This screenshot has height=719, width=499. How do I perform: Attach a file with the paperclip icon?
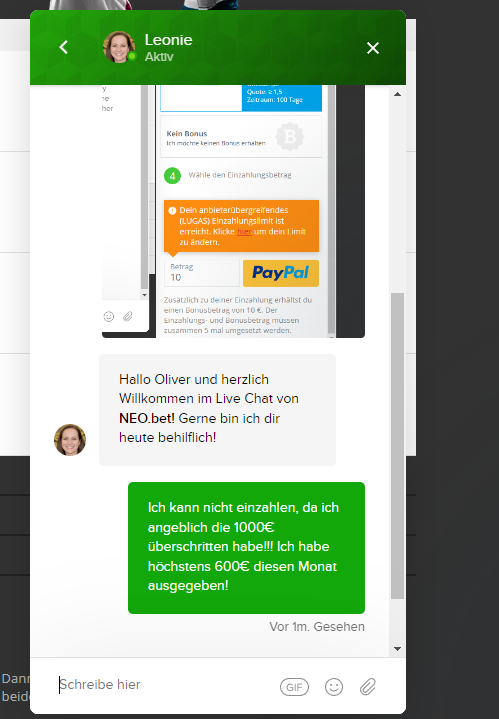pos(368,687)
